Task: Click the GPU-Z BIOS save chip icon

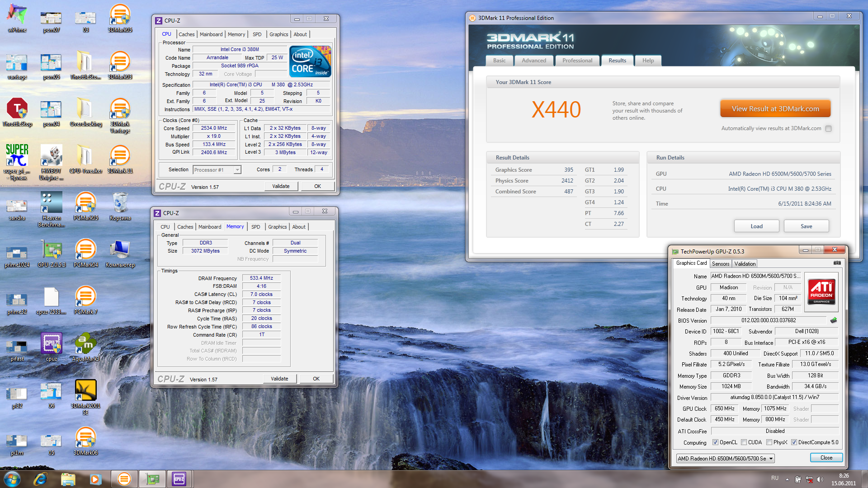Action: click(834, 320)
